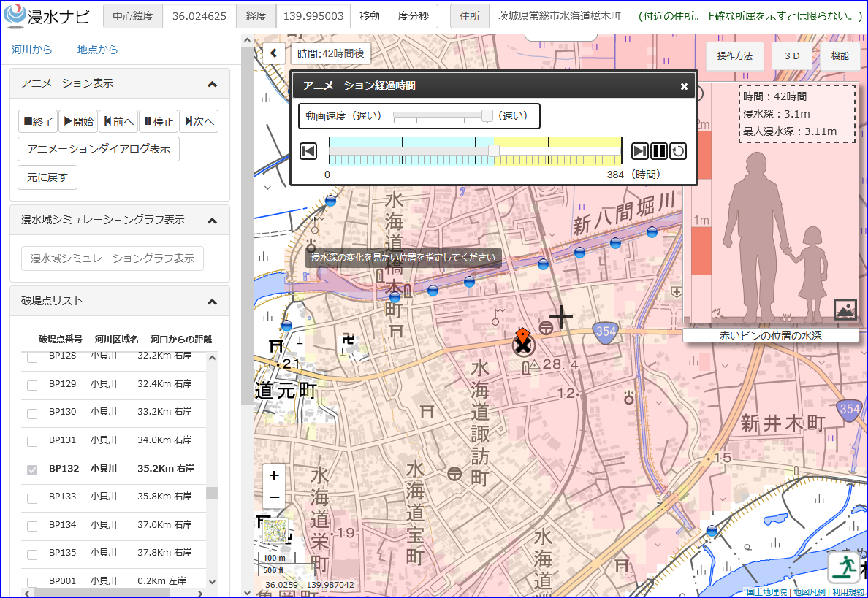Click the back arrow button on map
Screen dimensions: 868x598
[273, 53]
